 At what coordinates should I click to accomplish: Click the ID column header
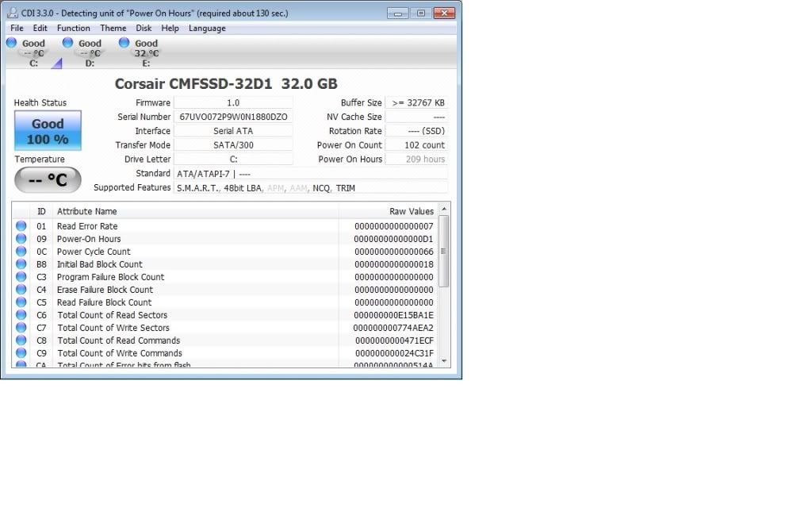(41, 211)
